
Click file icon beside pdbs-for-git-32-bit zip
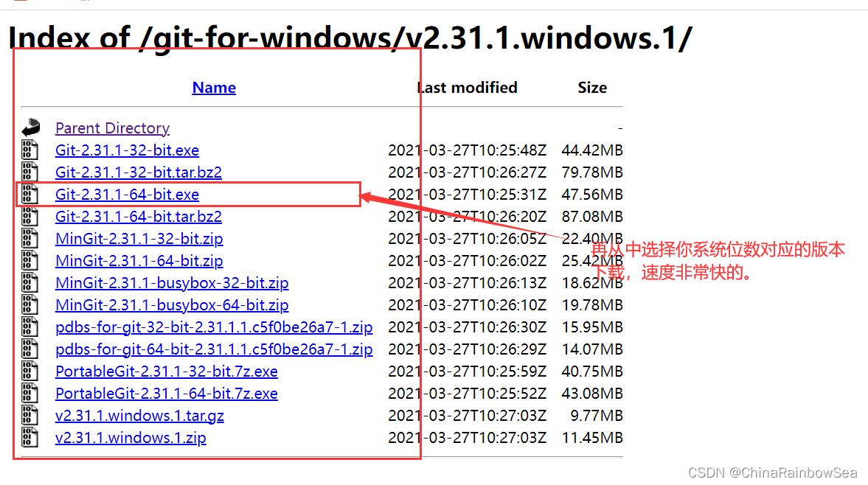pos(30,327)
